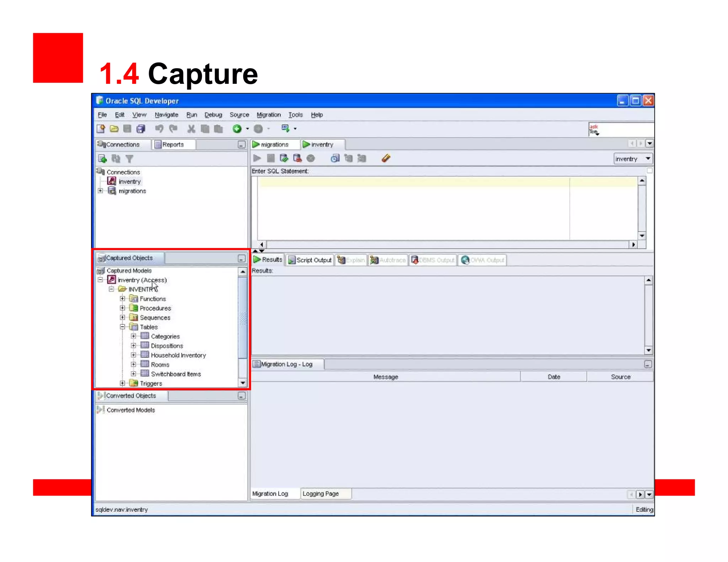Minimize the Migration Log panel

tap(648, 364)
